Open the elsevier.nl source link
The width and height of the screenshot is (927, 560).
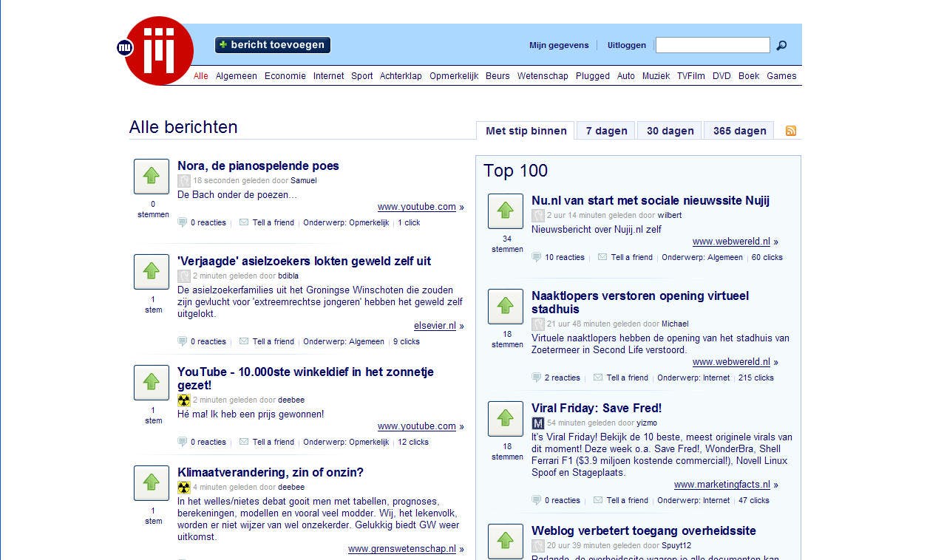[435, 325]
